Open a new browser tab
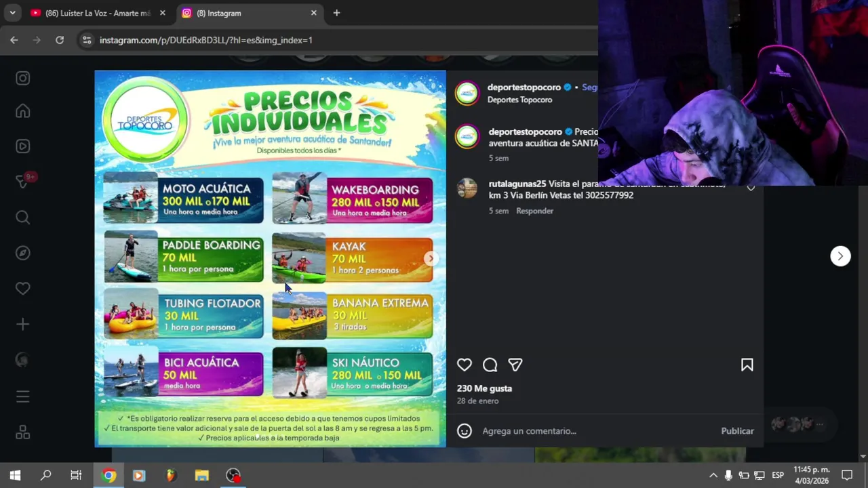This screenshot has height=488, width=868. click(x=336, y=13)
